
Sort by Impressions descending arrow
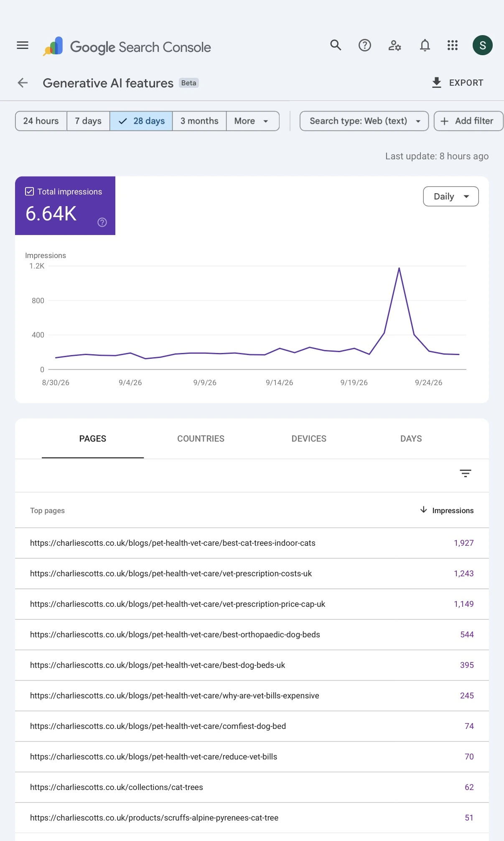[423, 510]
